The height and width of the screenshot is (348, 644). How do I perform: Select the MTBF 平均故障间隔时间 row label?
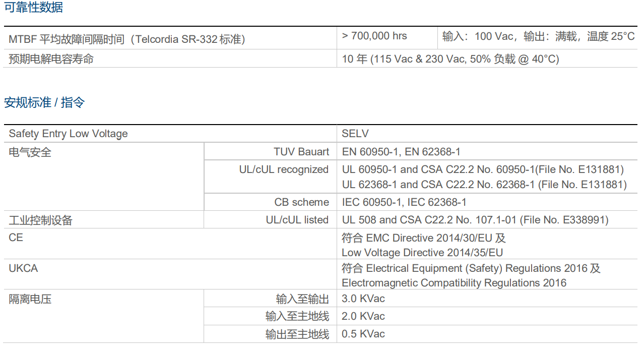pos(127,39)
